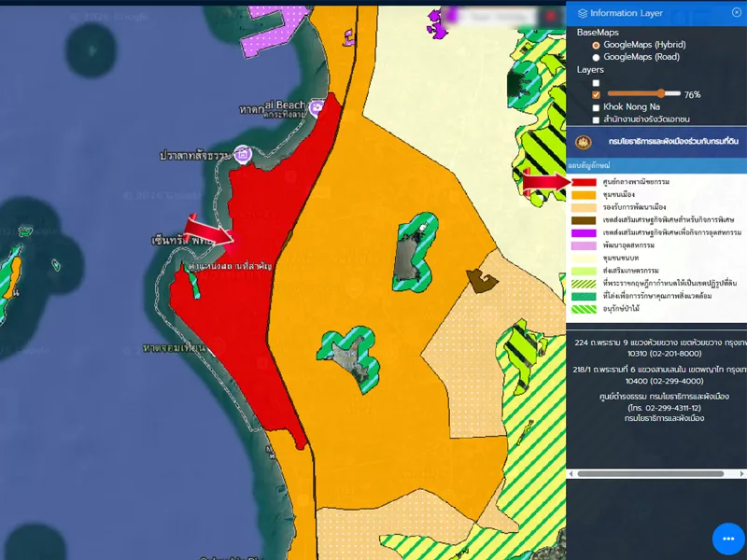Click the beach camera marker icon
The image size is (747, 560).
(x=317, y=108)
